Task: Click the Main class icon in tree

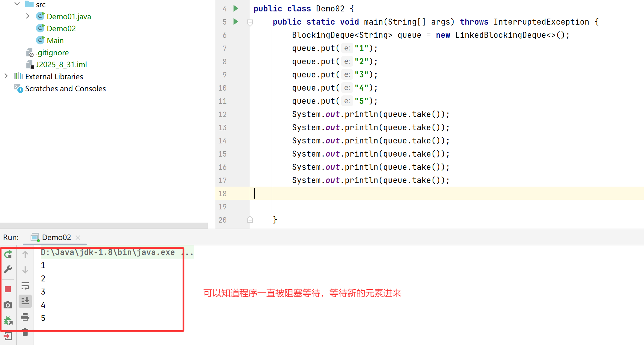Action: [x=40, y=40]
